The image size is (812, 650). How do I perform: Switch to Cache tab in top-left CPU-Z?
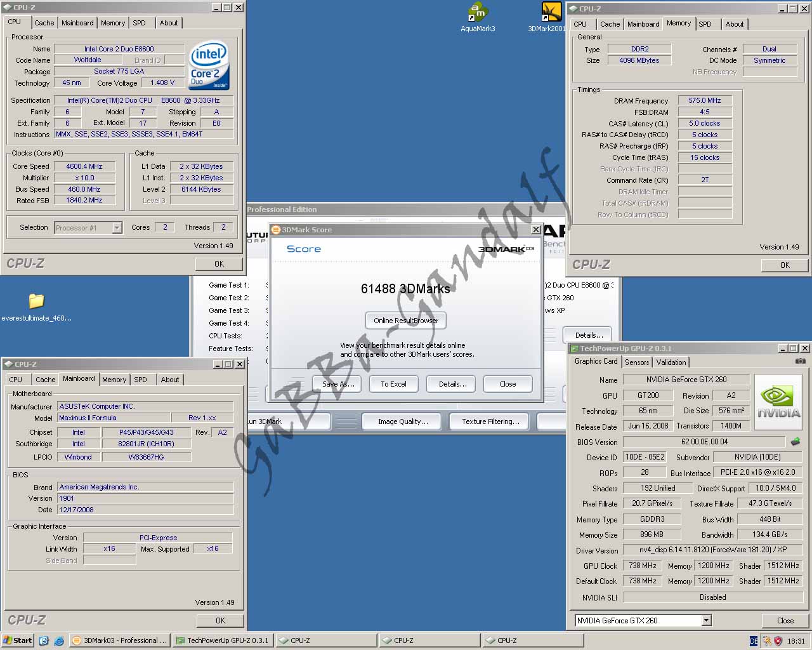pyautogui.click(x=44, y=23)
